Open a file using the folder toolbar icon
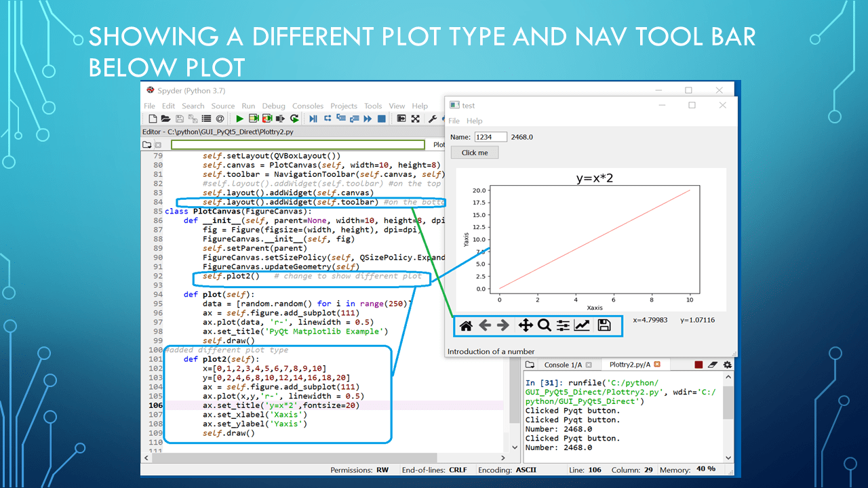Viewport: 868px width, 488px height. click(166, 119)
